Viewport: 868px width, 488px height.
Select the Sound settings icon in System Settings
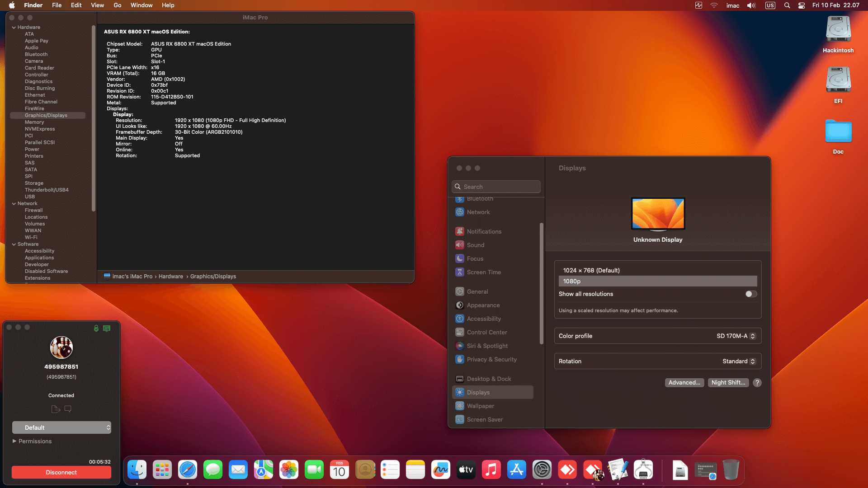[x=460, y=245]
